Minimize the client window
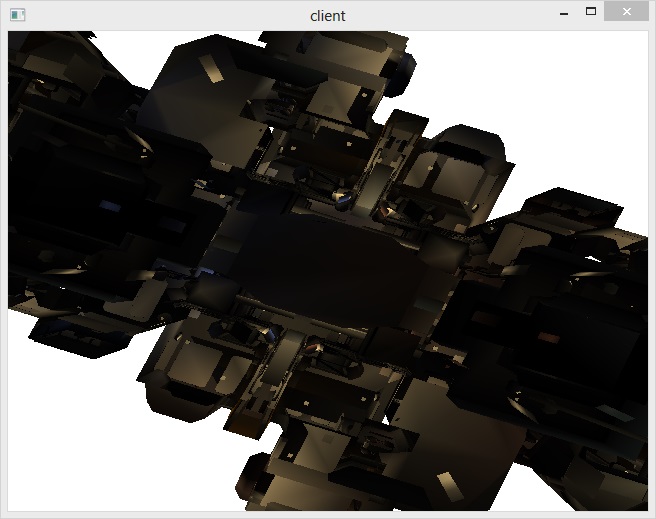Image resolution: width=656 pixels, height=519 pixels. (564, 14)
